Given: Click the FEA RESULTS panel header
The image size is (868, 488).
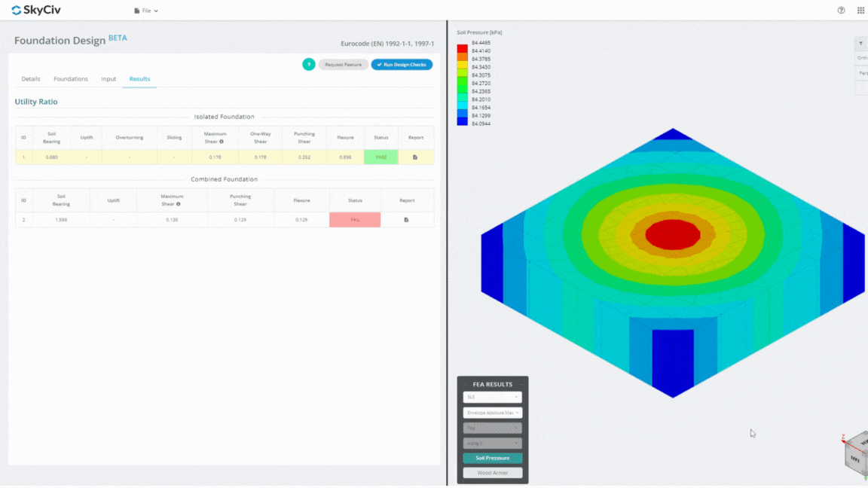Looking at the screenshot, I should (492, 384).
